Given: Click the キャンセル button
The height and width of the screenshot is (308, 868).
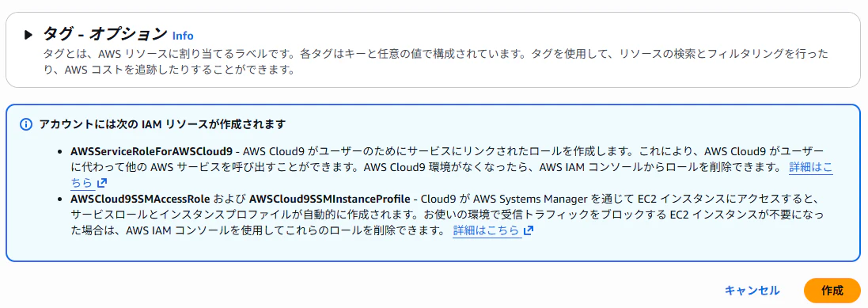Looking at the screenshot, I should point(752,291).
